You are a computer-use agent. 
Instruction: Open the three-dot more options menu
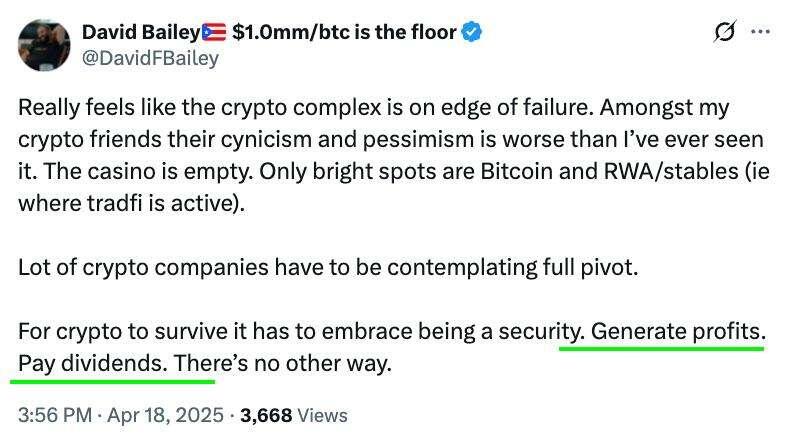(760, 32)
